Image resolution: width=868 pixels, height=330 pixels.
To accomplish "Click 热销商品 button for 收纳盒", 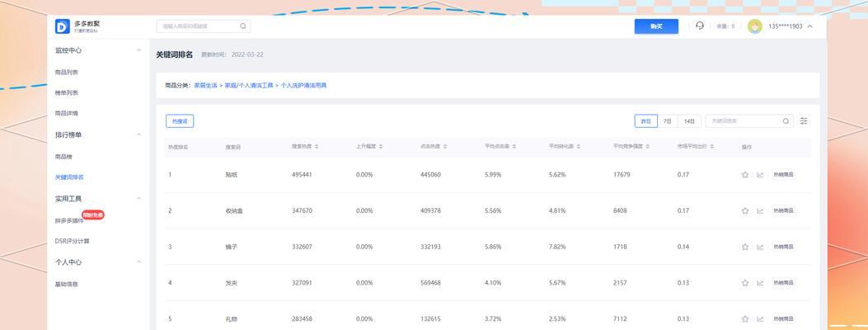I will 783,211.
